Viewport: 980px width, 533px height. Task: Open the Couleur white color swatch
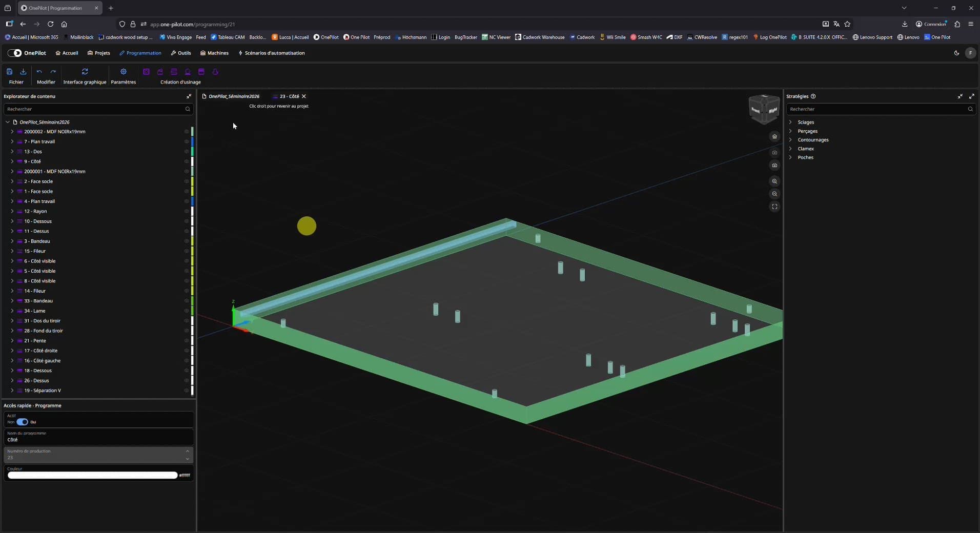pos(92,475)
